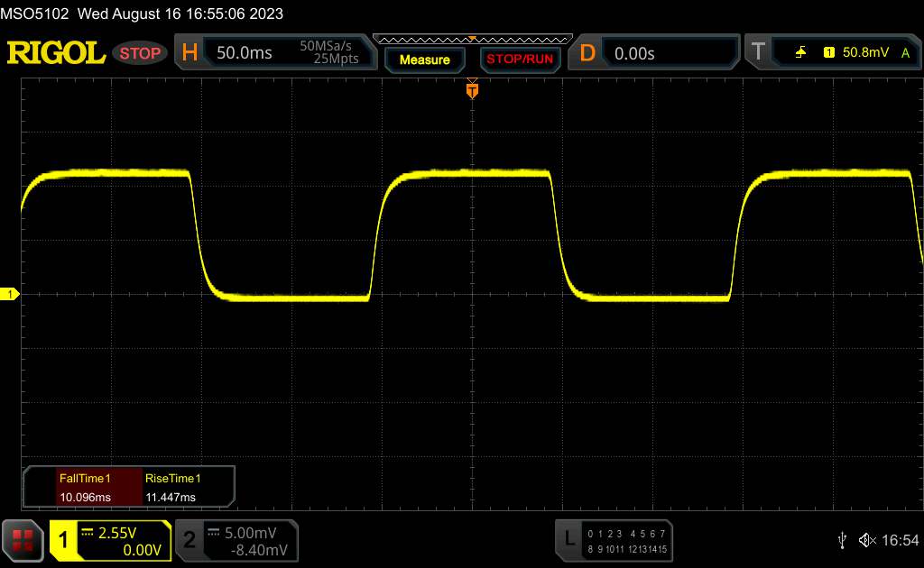
Task: Click the trigger mode A indicator
Action: 905,53
